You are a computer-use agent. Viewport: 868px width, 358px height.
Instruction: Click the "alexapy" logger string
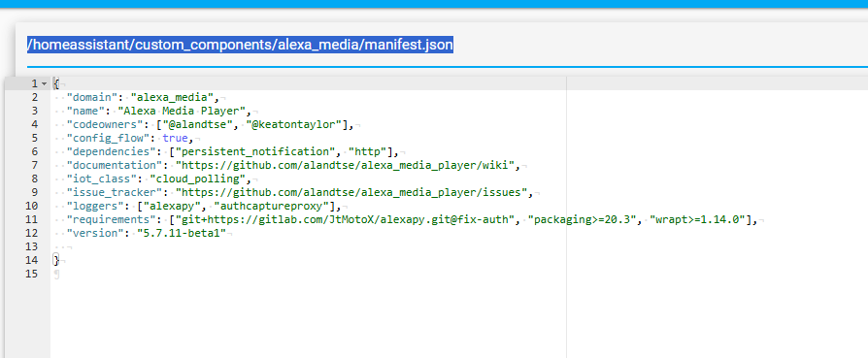point(172,206)
